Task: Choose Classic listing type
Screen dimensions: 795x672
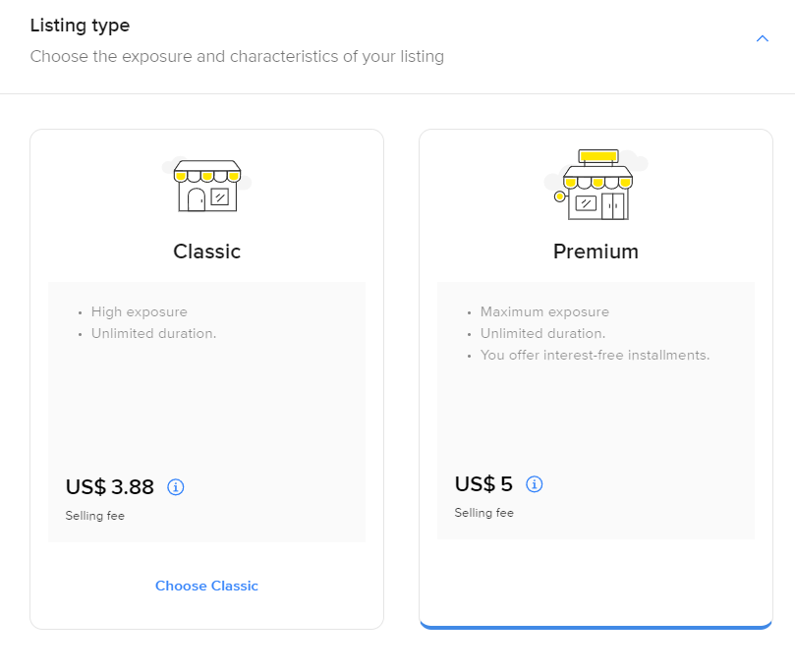Action: click(x=206, y=586)
